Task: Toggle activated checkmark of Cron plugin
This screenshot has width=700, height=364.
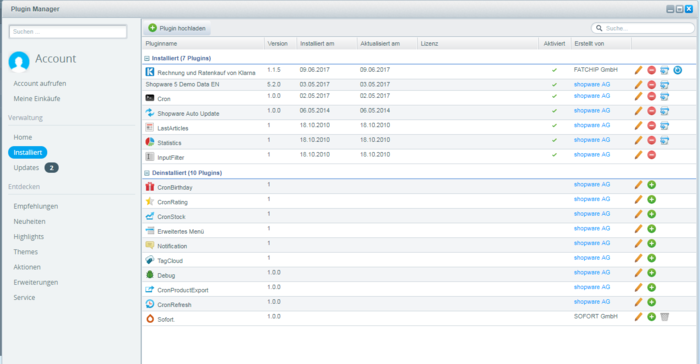Action: [554, 96]
